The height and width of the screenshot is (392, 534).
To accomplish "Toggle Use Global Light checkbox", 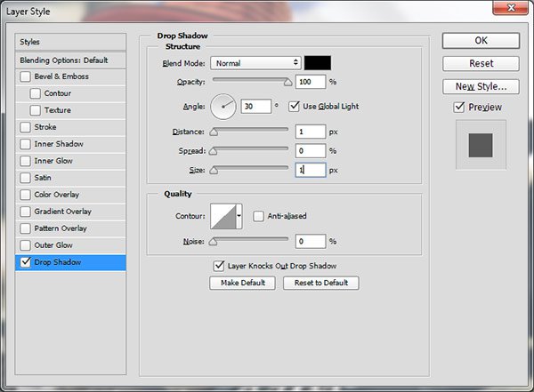I will 295,107.
